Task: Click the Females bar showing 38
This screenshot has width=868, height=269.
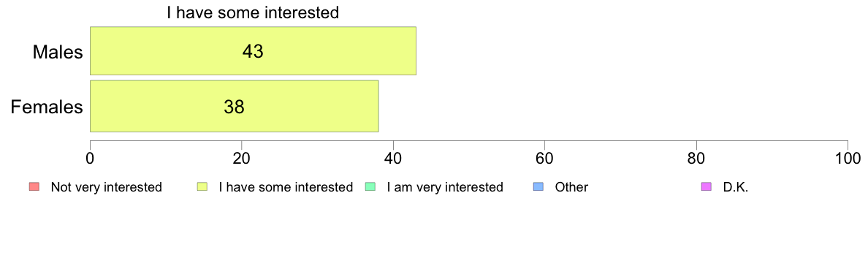Action: (x=234, y=106)
